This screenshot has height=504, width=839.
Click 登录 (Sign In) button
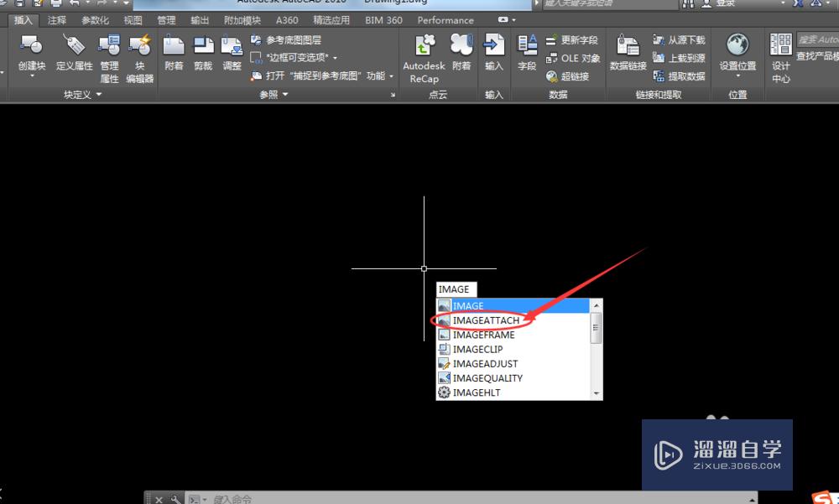[x=720, y=3]
